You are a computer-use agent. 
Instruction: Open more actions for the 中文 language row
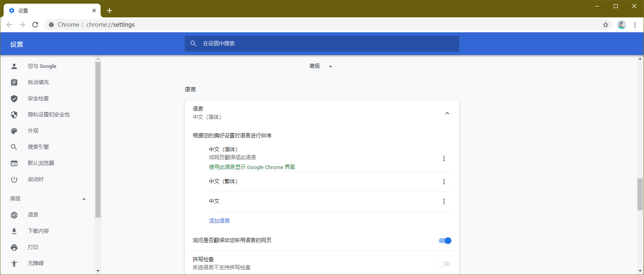point(444,201)
